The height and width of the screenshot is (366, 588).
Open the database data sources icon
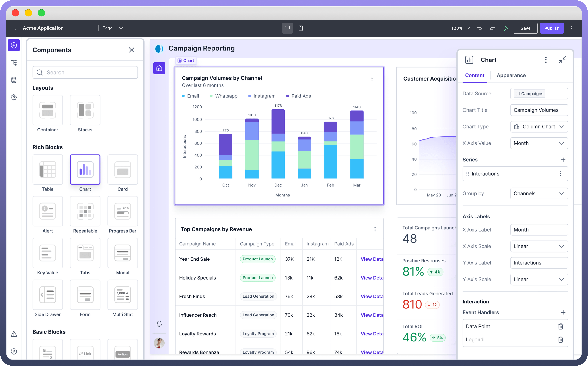14,80
